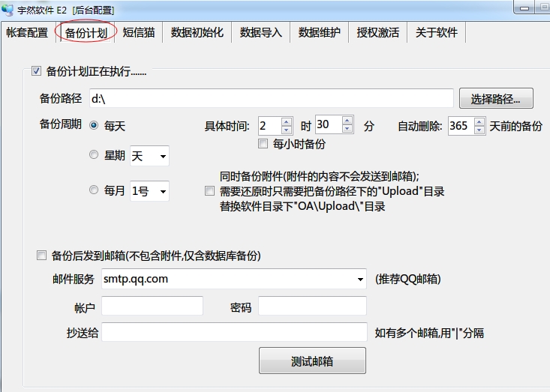Enable the 同时备份附件 checkbox
Screen dimensions: 550x392
(209, 191)
